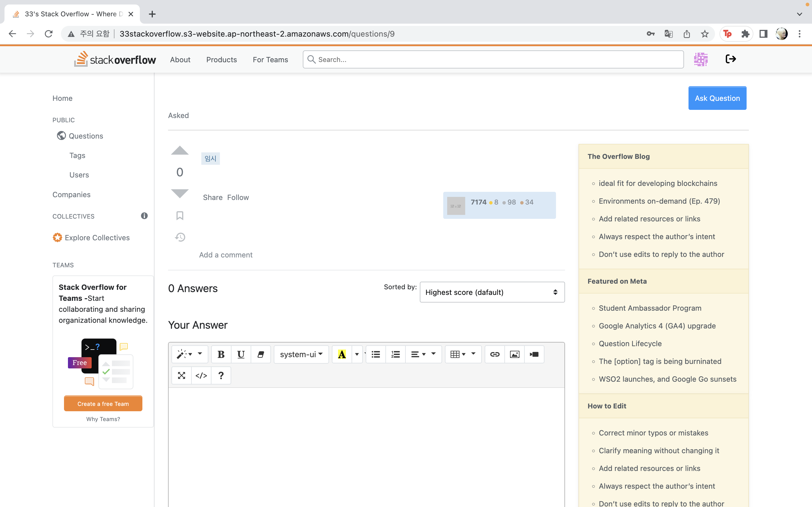Open the system-ui font family dropdown
Viewport: 812px width, 507px height.
[x=301, y=354]
